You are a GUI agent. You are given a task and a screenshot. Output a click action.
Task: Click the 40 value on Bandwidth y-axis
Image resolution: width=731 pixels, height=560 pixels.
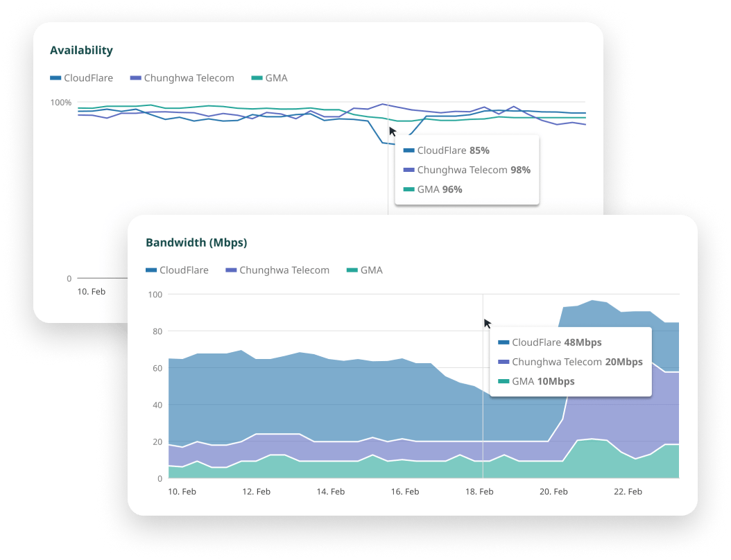click(x=157, y=405)
